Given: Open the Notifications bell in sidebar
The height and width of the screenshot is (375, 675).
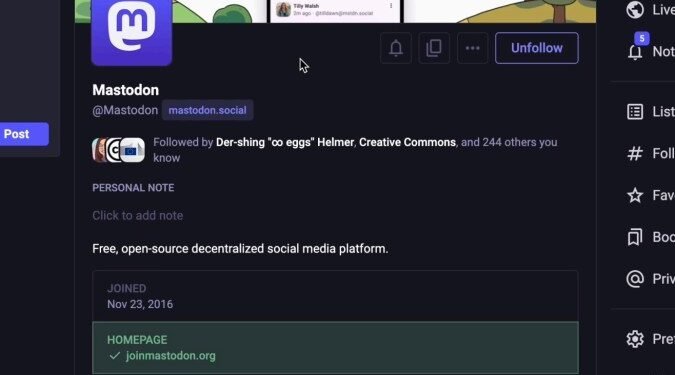Looking at the screenshot, I should [x=635, y=52].
